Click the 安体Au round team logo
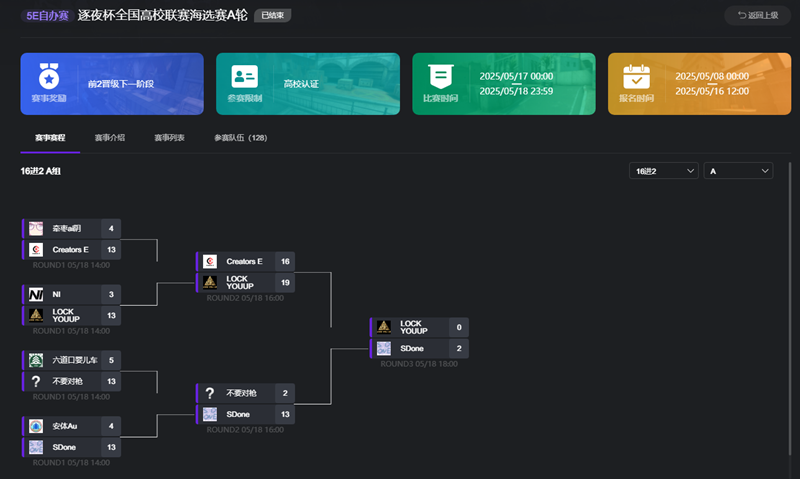 click(x=36, y=426)
